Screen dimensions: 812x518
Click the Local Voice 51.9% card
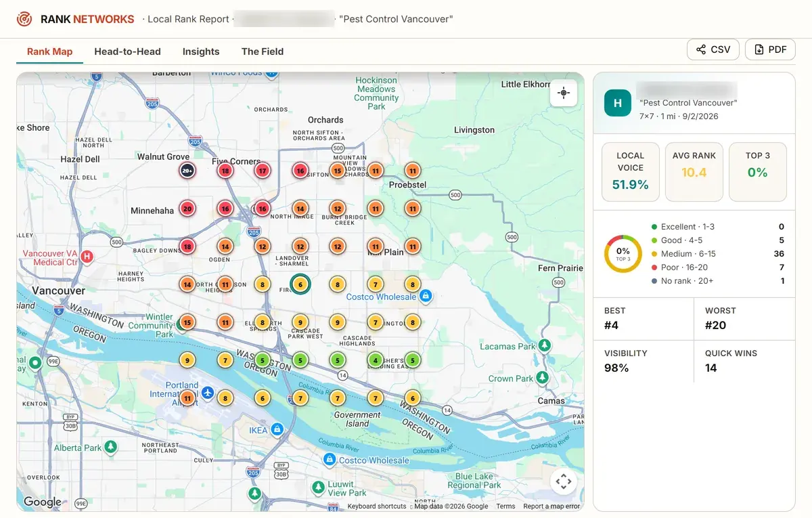tap(630, 172)
